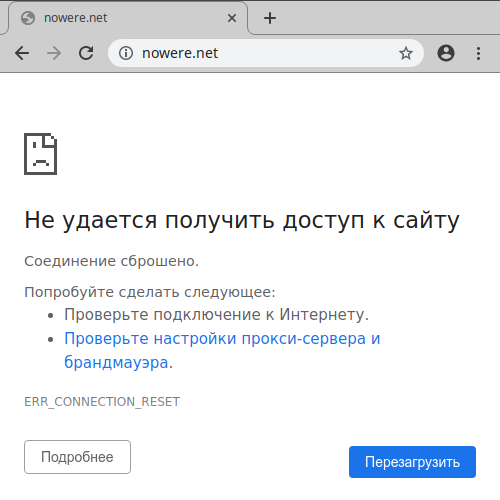Open the user profile avatar icon
The image size is (500, 500).
point(446,53)
